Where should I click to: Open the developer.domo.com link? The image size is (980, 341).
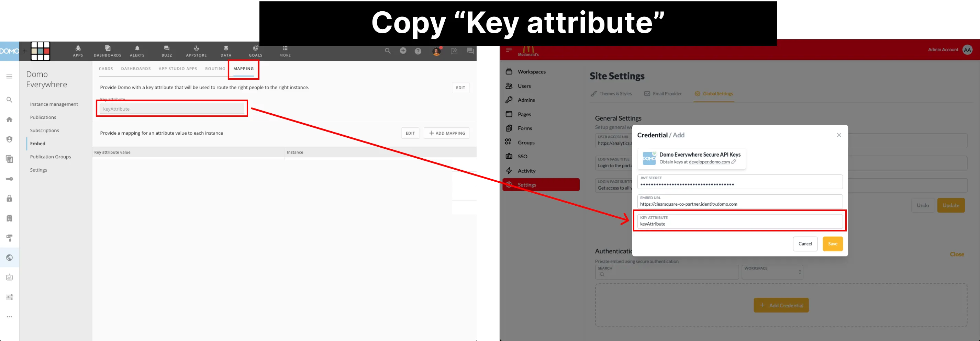click(709, 162)
